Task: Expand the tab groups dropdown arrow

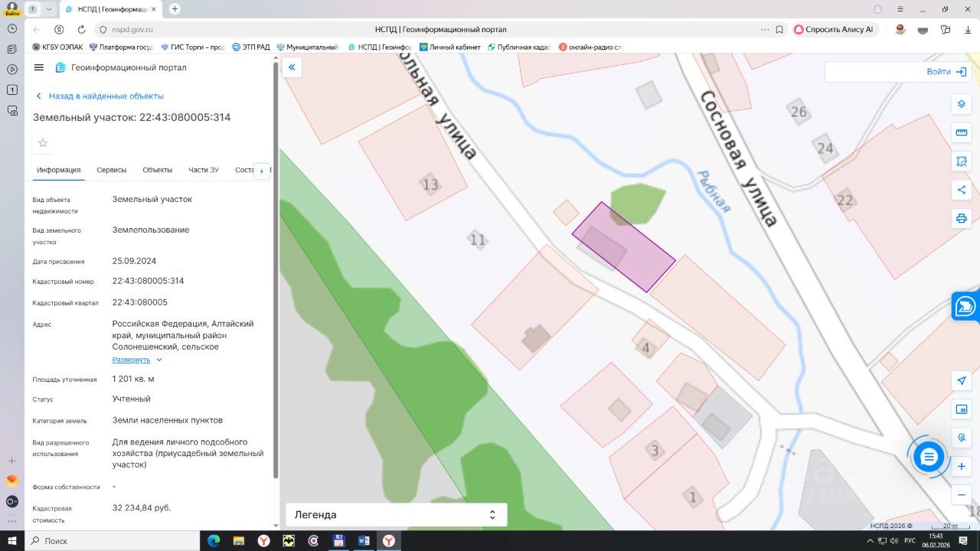Action: click(x=49, y=9)
